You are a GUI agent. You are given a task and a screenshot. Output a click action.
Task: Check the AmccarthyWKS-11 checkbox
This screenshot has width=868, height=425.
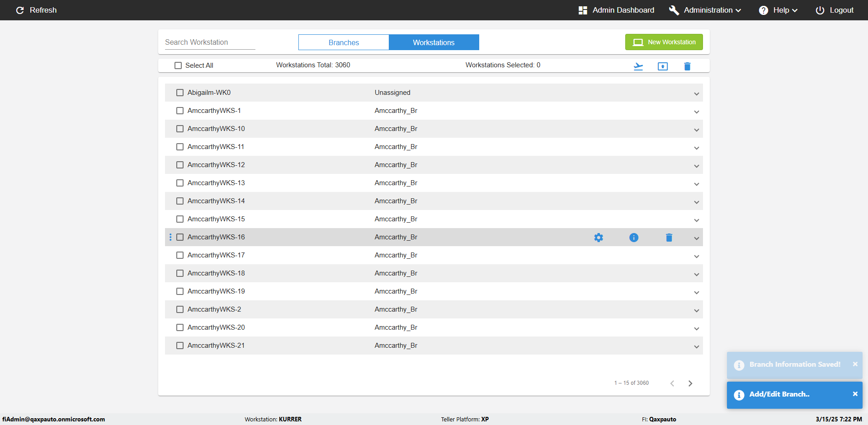180,147
